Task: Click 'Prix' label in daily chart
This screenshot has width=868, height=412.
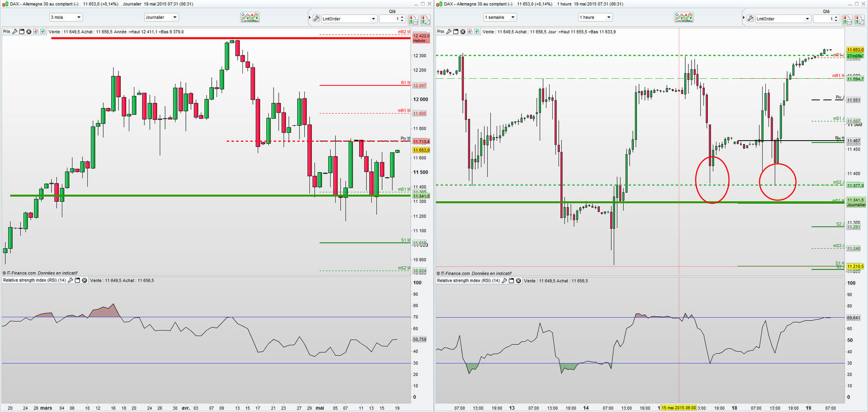Action: click(x=7, y=32)
